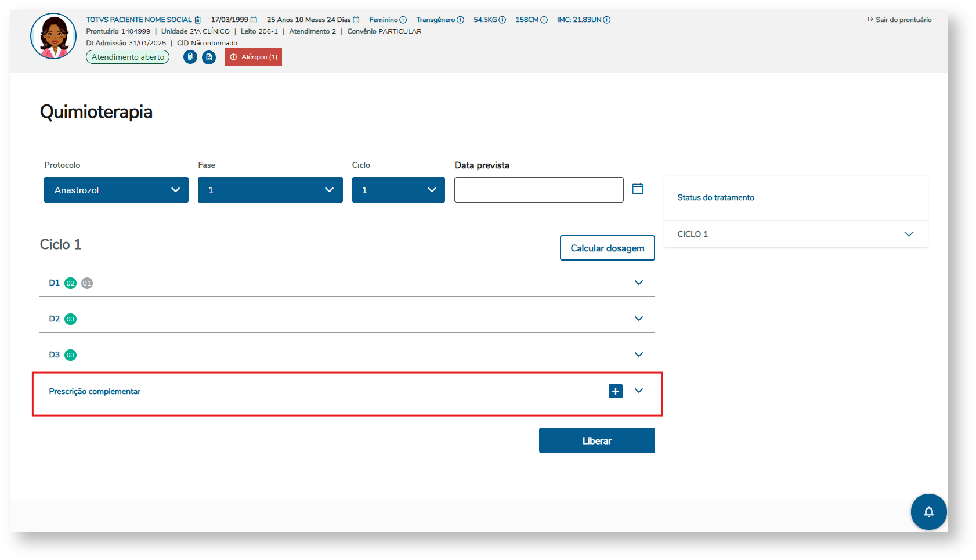
Task: Click the Quimioterapia page heading
Action: [x=96, y=111]
